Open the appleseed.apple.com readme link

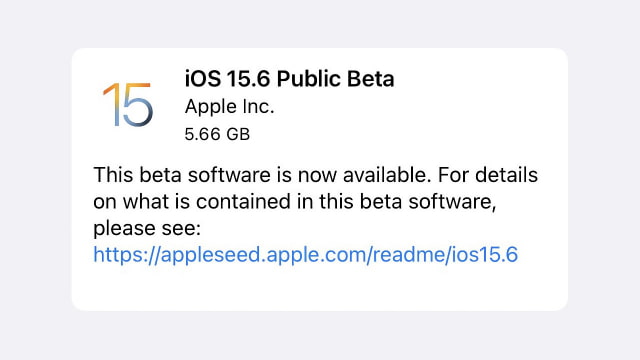(x=305, y=254)
